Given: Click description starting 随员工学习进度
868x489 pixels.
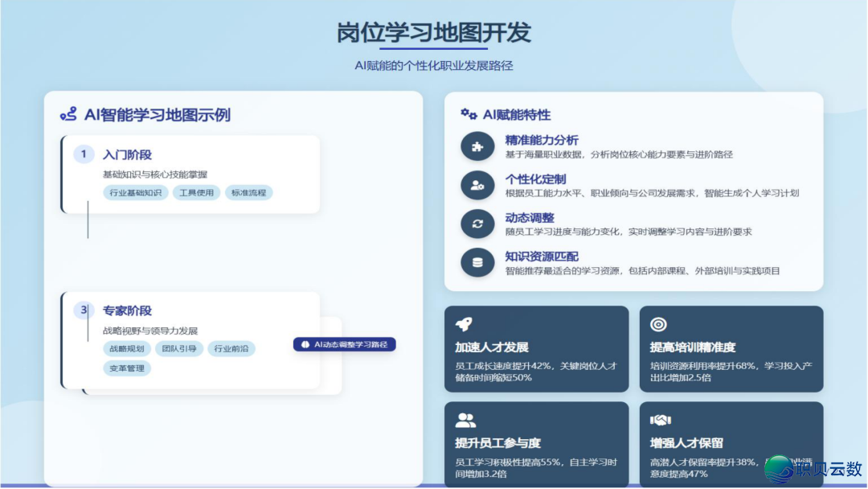Looking at the screenshot, I should click(x=628, y=232).
